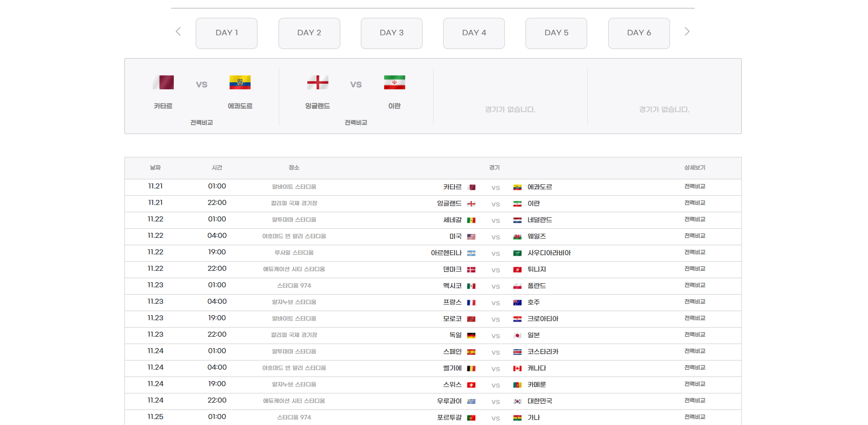Click the Ecuador flag in the match card

(x=240, y=82)
